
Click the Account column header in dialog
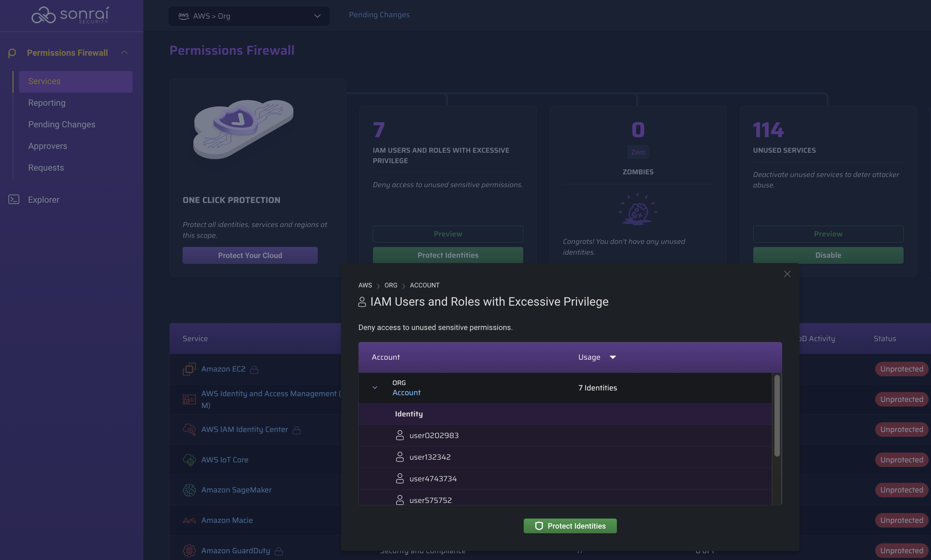pyautogui.click(x=386, y=357)
